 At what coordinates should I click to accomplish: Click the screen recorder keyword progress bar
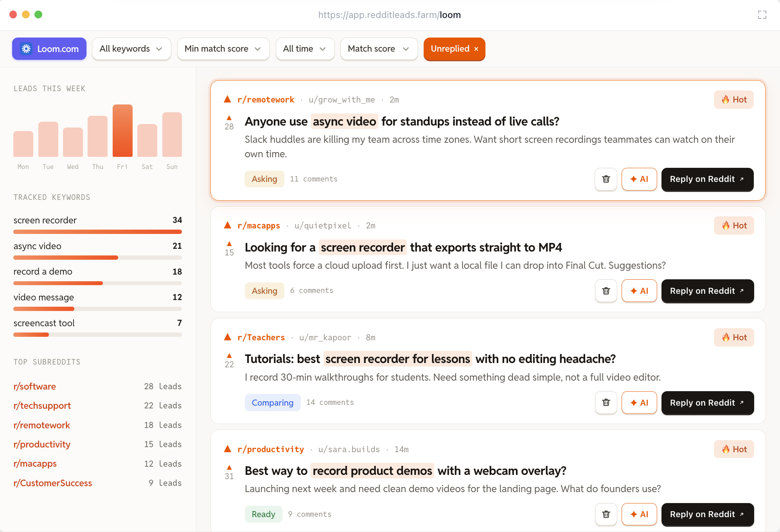(98, 232)
